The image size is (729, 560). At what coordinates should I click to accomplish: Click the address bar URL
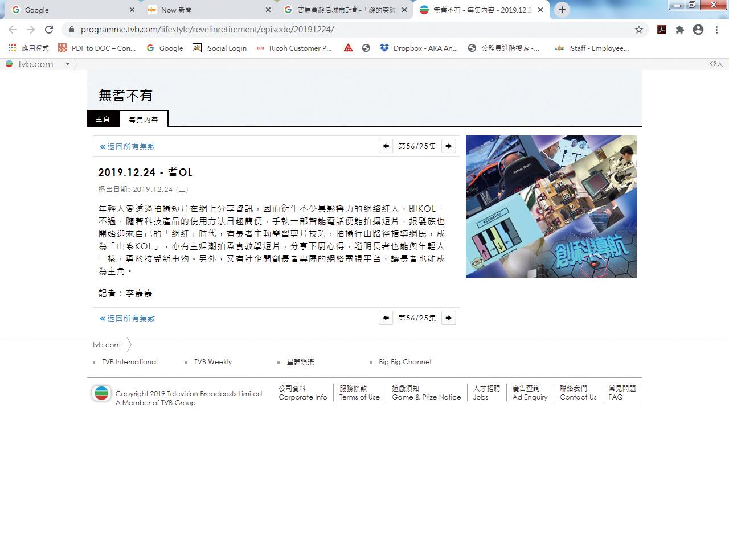point(207,30)
